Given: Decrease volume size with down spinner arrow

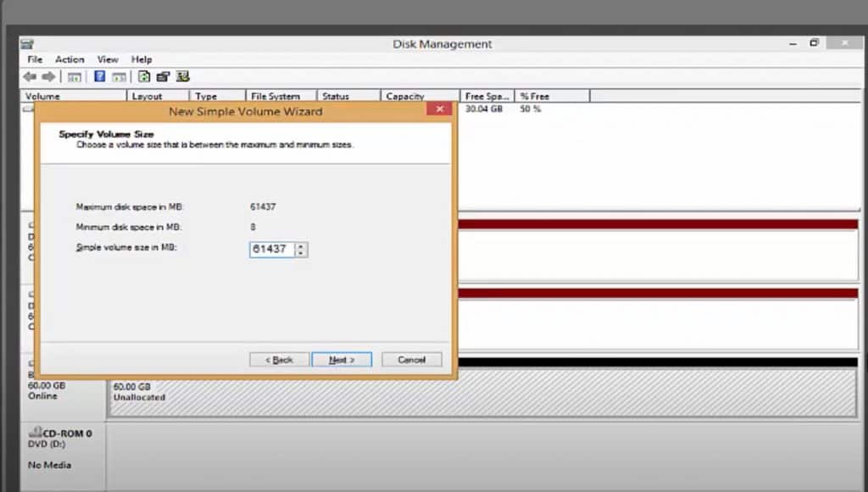Looking at the screenshot, I should coord(303,253).
